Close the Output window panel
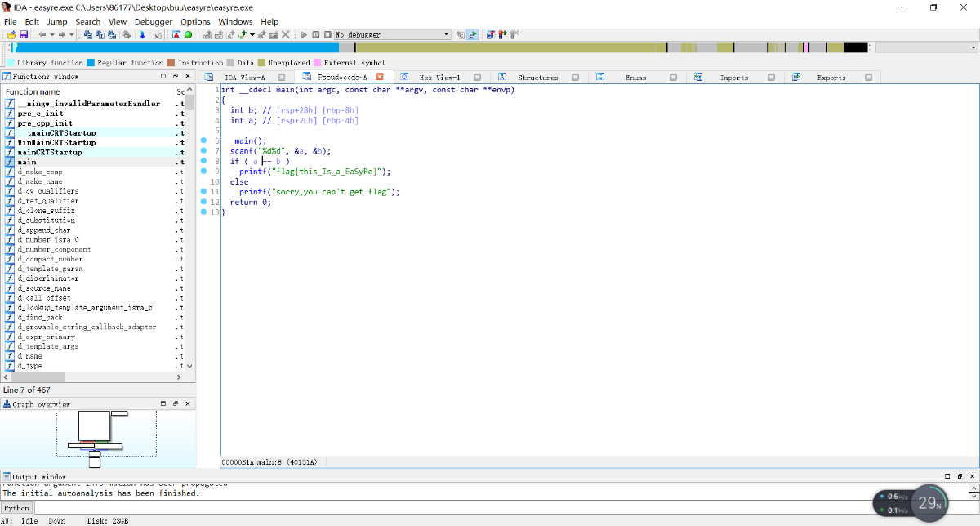The width and height of the screenshot is (980, 526). coord(972,476)
